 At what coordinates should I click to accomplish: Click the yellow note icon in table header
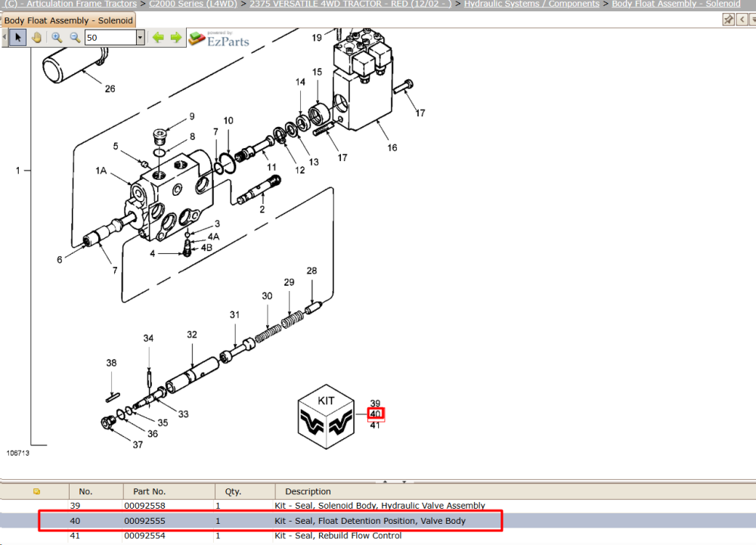click(36, 491)
